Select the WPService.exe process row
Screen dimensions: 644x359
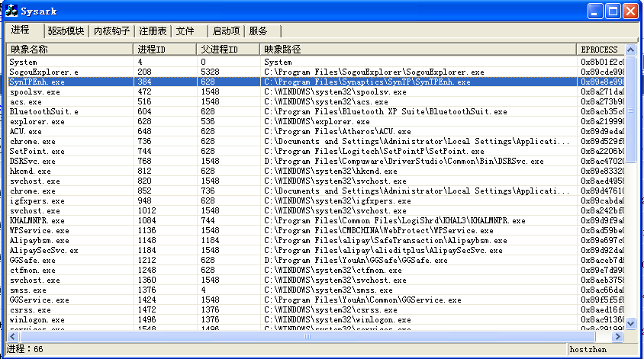tap(316, 231)
